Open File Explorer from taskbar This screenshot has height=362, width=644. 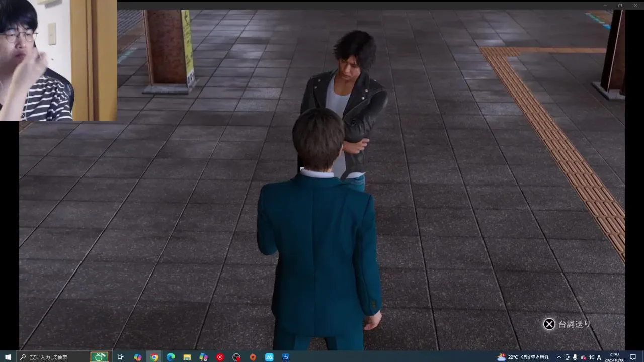pos(187,357)
